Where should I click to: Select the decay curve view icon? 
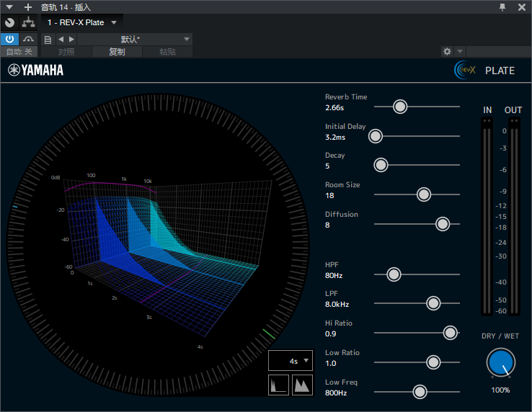point(278,385)
